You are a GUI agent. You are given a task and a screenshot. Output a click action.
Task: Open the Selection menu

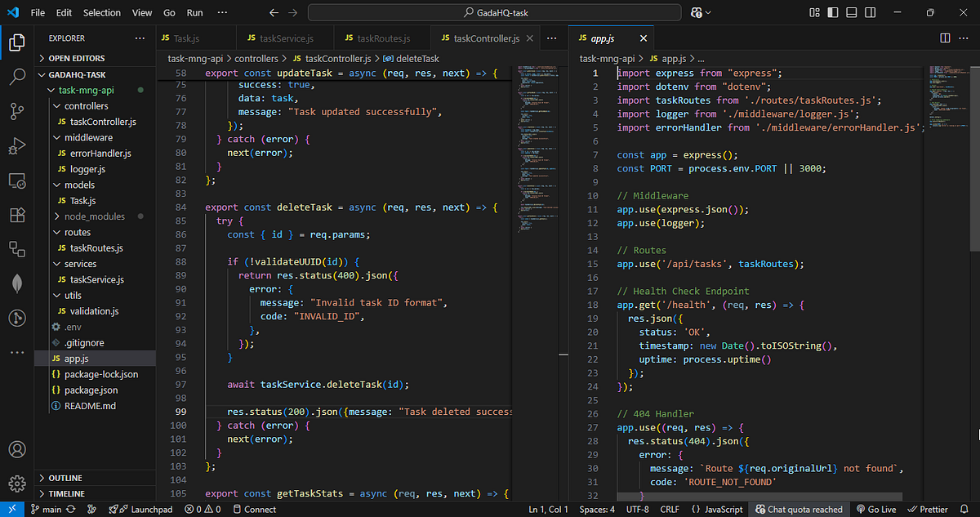(x=101, y=13)
